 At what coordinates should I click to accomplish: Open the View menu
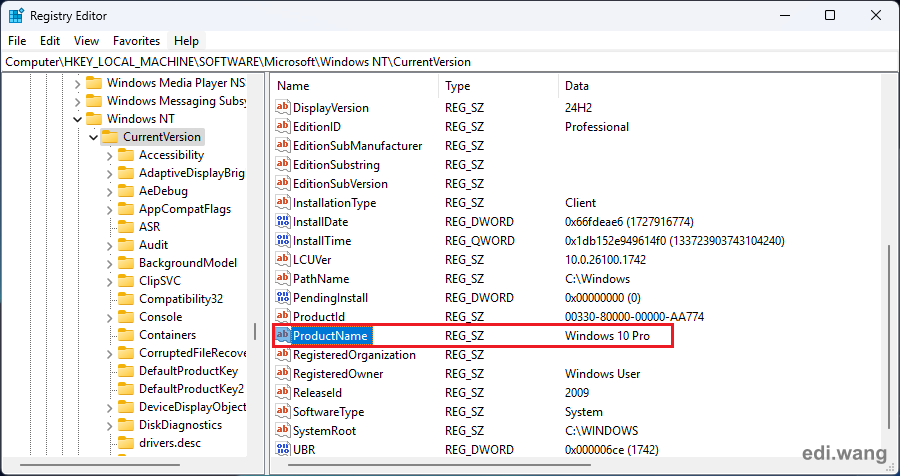(86, 41)
